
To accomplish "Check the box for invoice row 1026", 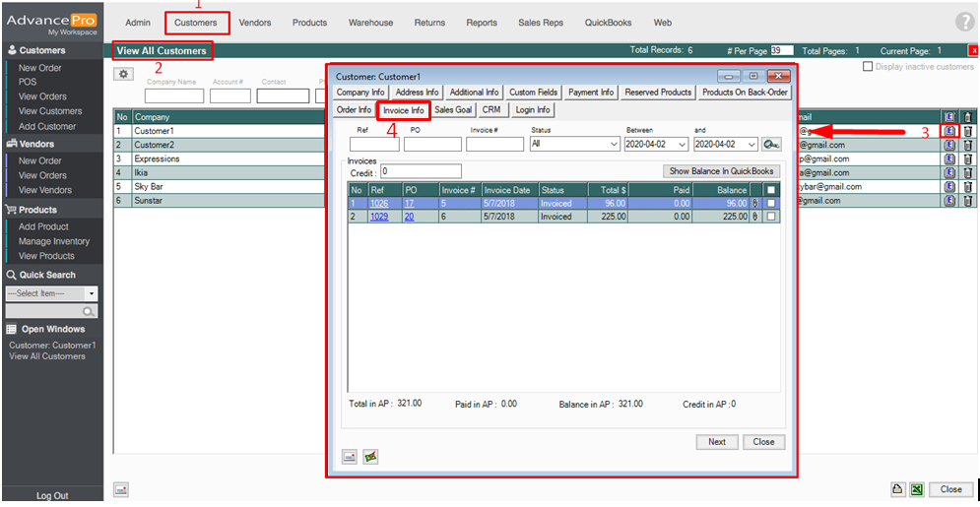I will tap(771, 204).
